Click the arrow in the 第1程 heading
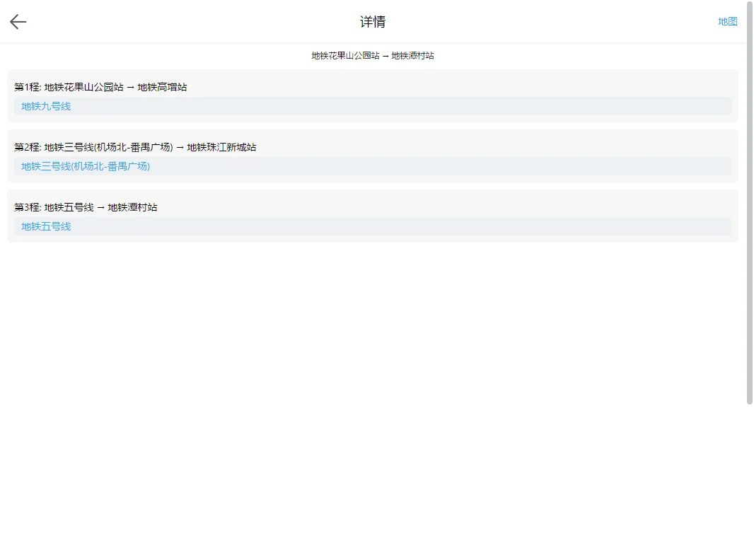754x560 pixels. [x=130, y=87]
